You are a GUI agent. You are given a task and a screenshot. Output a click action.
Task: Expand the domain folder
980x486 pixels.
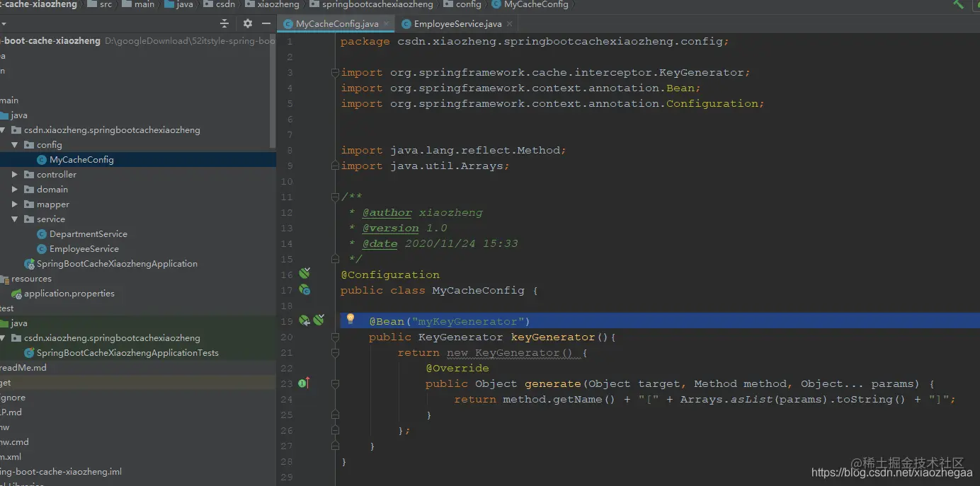point(15,189)
